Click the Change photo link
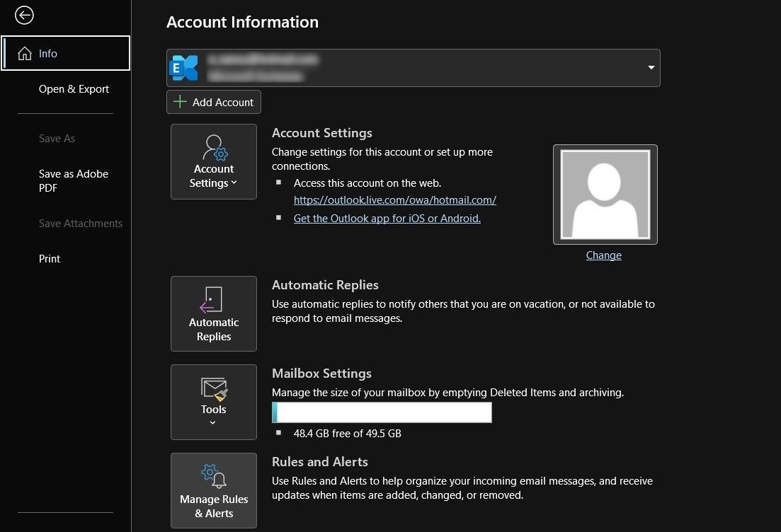 pos(604,255)
